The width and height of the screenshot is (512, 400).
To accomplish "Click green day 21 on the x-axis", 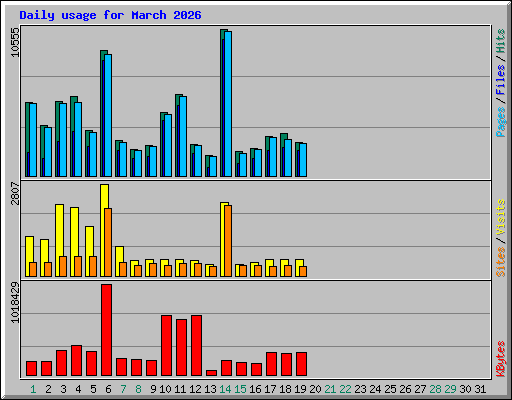I will (330, 389).
